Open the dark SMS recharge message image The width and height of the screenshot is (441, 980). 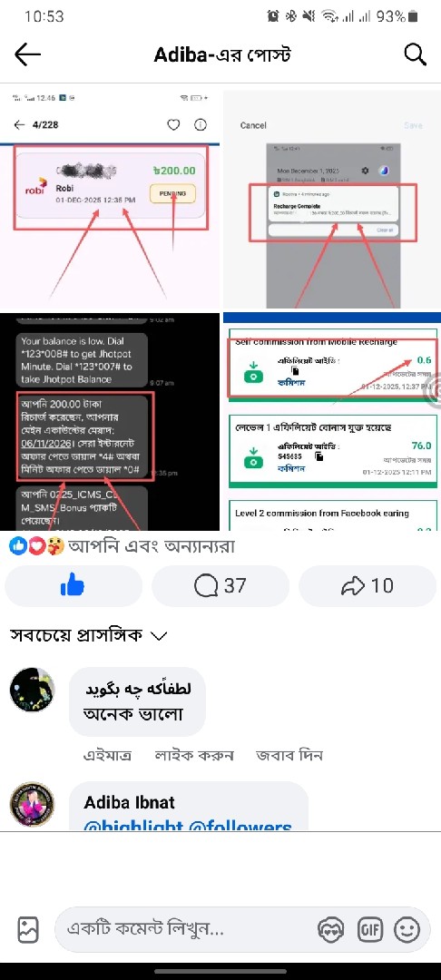click(109, 422)
